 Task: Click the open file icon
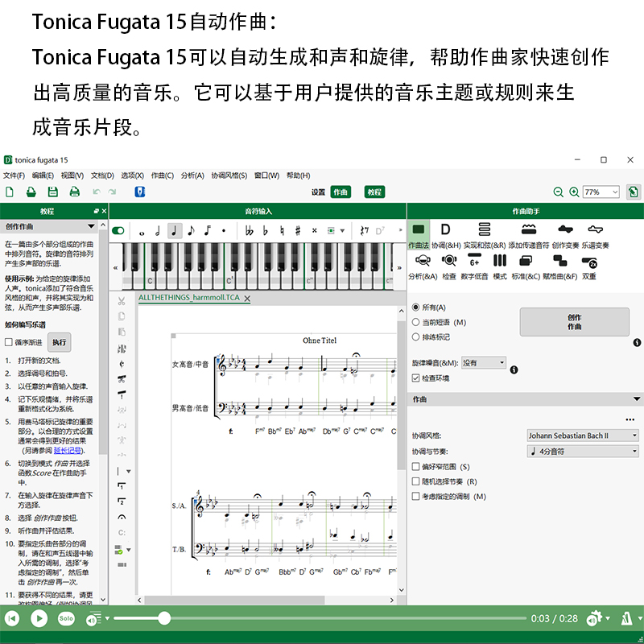[31, 192]
